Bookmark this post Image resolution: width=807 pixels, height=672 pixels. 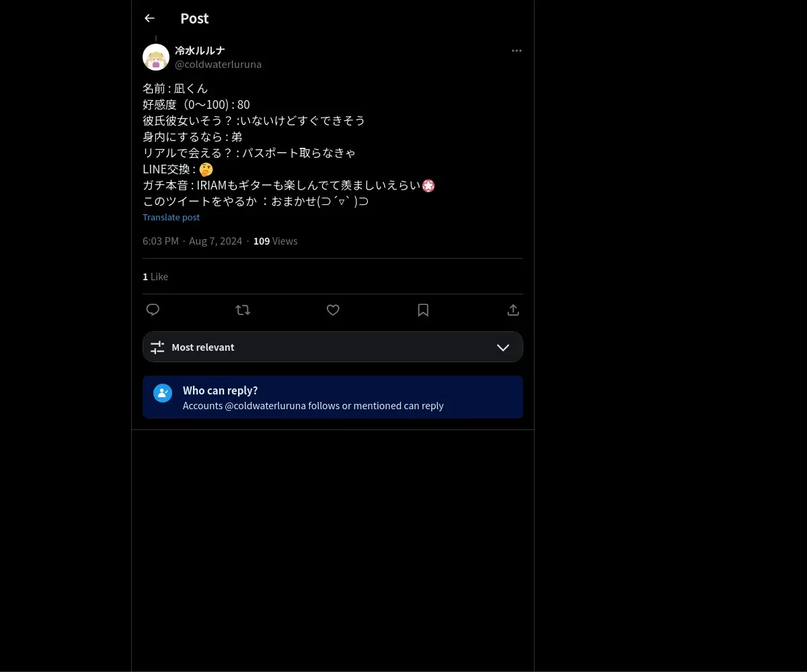[x=423, y=310]
